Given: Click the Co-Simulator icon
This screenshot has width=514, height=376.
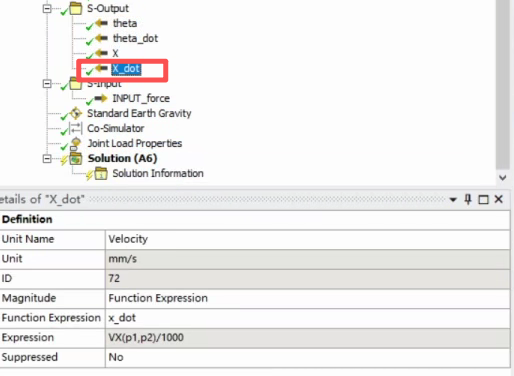Looking at the screenshot, I should click(x=76, y=128).
